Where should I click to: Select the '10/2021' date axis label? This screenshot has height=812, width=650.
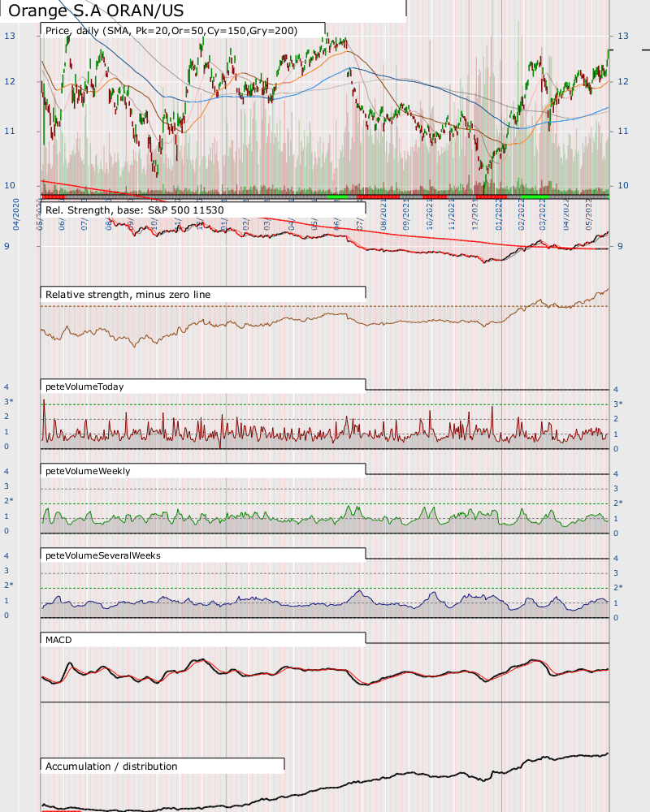click(430, 214)
